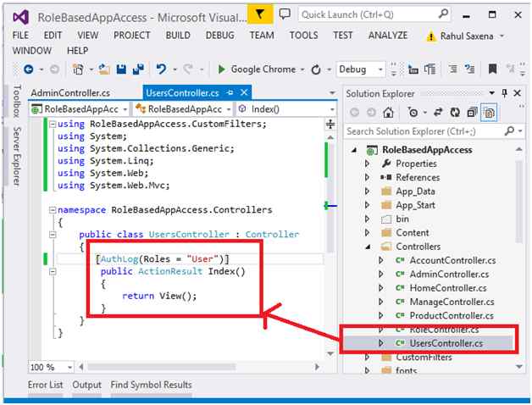Select the Content folder
This screenshot has height=405, width=532.
(413, 233)
